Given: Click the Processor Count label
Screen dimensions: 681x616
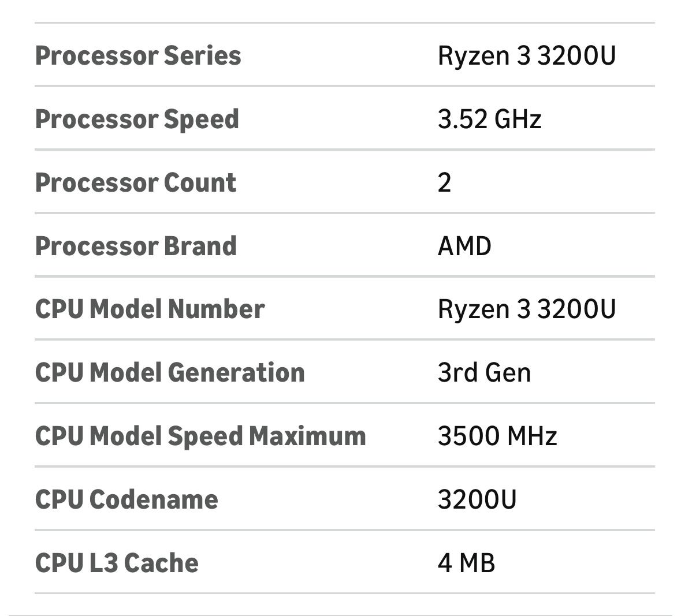Looking at the screenshot, I should tap(136, 183).
